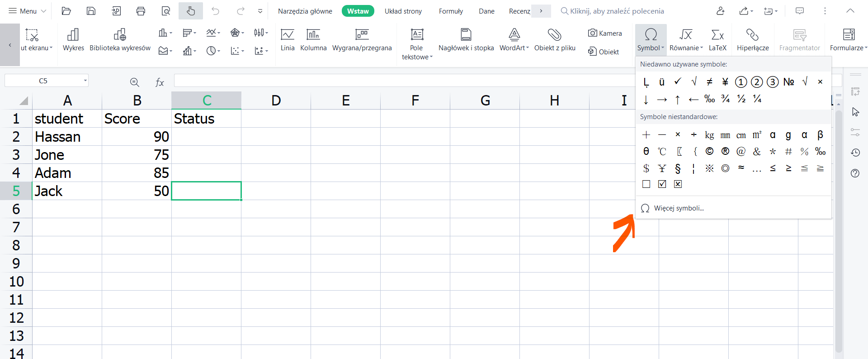Image resolution: width=868 pixels, height=359 pixels.
Task: Click the zoom magnifier near formula bar
Action: point(134,82)
